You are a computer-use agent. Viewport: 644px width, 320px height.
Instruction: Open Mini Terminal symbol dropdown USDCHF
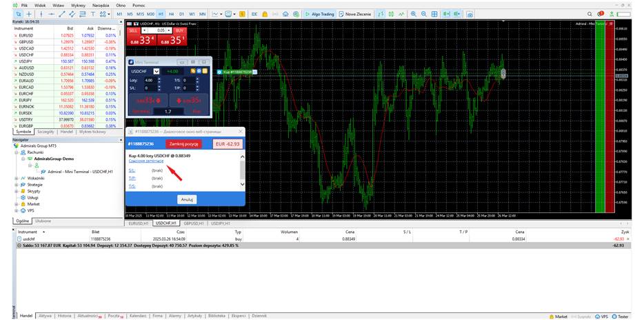tap(157, 71)
